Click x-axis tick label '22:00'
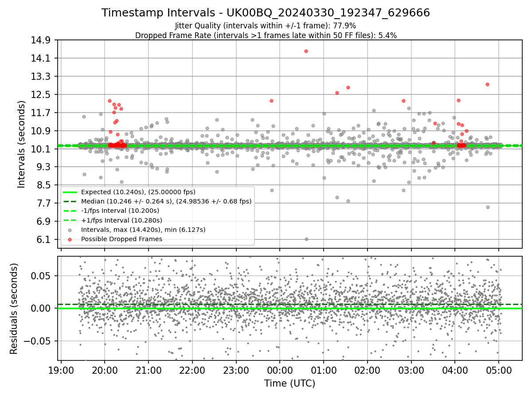Image resolution: width=532 pixels, height=399 pixels. pos(192,370)
